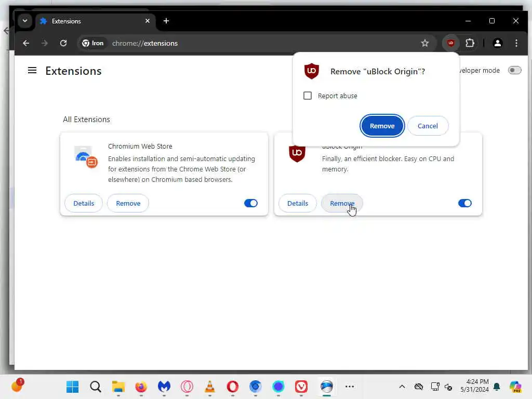Toggle Developer mode switch
This screenshot has height=399, width=532.
[x=514, y=70]
